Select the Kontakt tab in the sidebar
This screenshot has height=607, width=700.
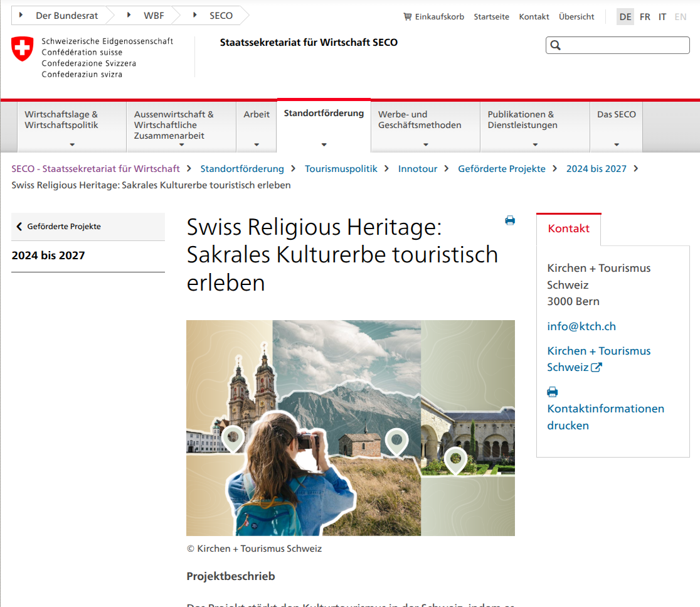pyautogui.click(x=568, y=228)
